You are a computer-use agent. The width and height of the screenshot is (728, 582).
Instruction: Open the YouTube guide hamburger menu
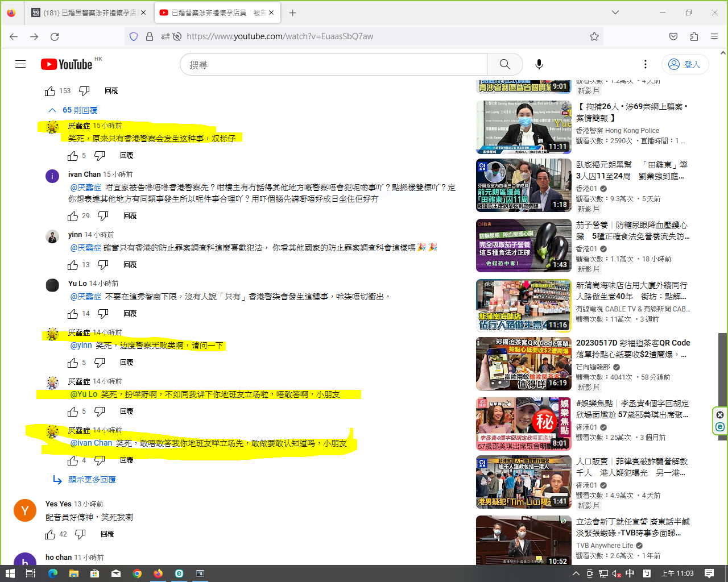[x=20, y=64]
